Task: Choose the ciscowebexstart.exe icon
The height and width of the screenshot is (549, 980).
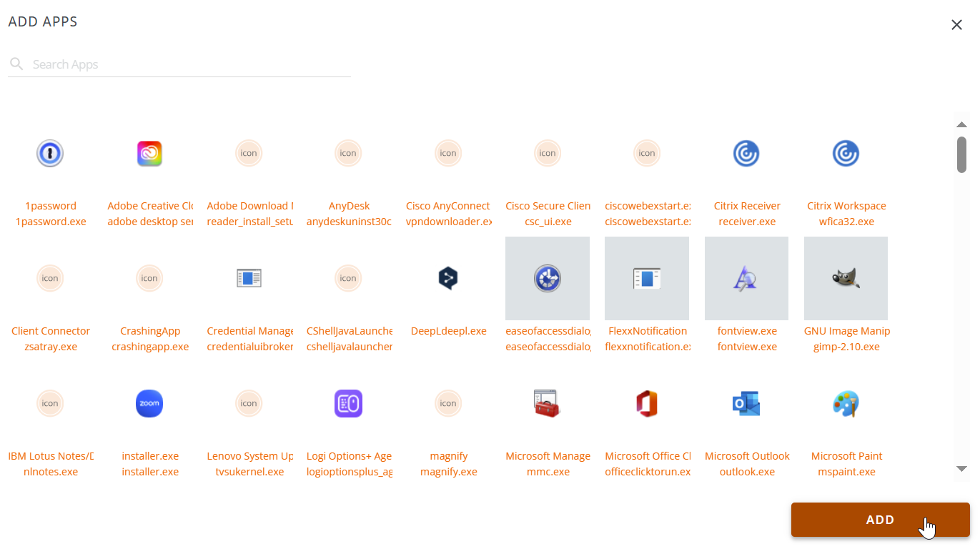Action: pos(647,153)
